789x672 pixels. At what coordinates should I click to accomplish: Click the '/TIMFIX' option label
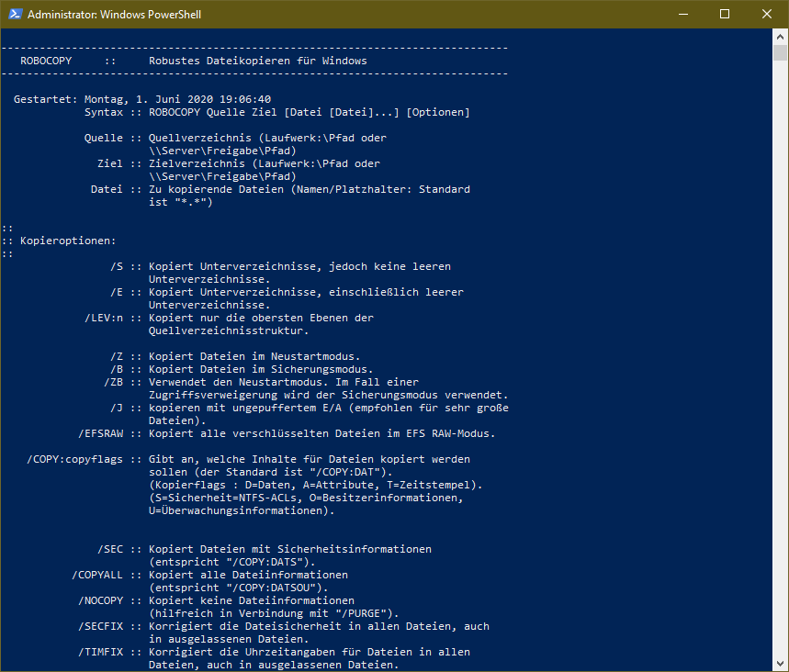(101, 652)
